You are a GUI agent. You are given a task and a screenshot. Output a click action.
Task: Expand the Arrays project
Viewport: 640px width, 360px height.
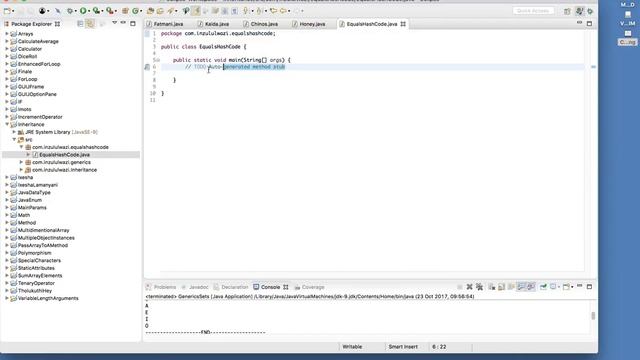point(7,34)
